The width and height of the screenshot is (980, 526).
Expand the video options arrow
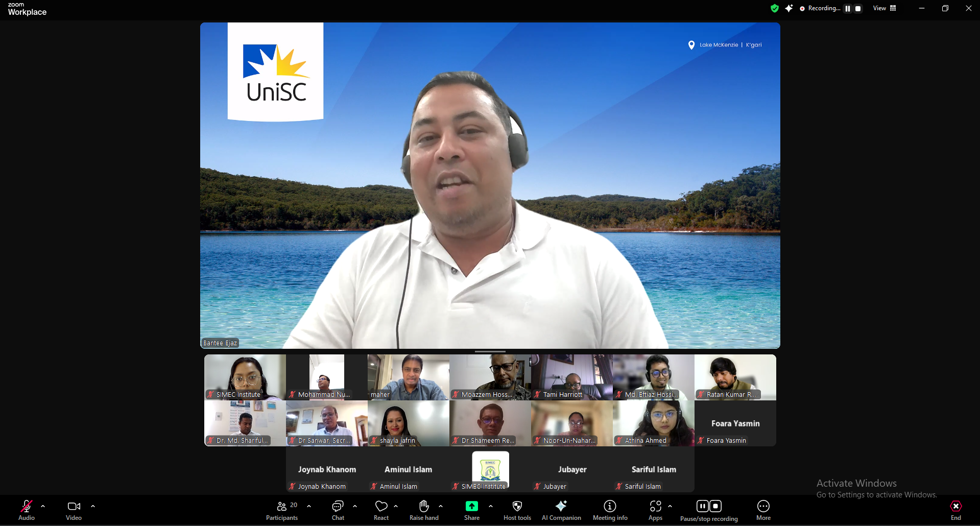coord(93,506)
